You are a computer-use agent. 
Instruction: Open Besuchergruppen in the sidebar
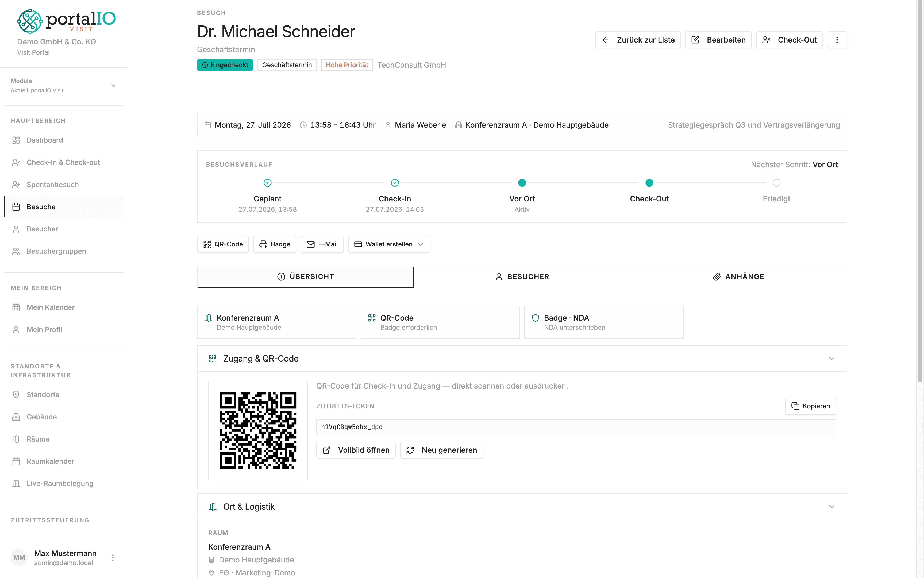64,251
